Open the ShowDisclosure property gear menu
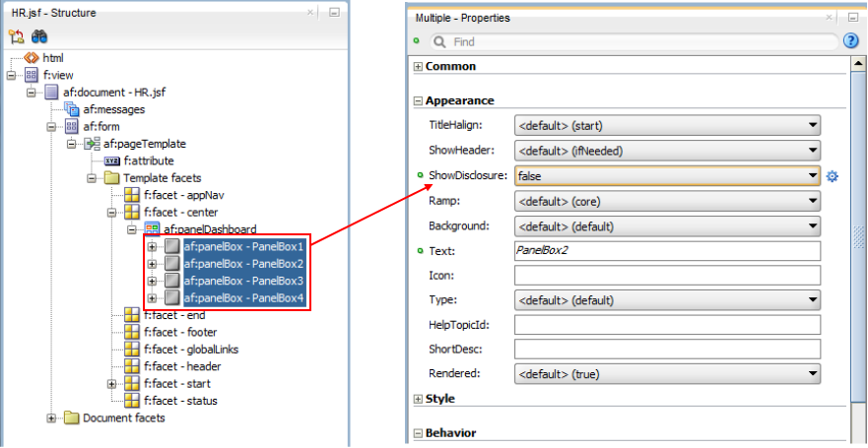The image size is (868, 448). (x=832, y=176)
